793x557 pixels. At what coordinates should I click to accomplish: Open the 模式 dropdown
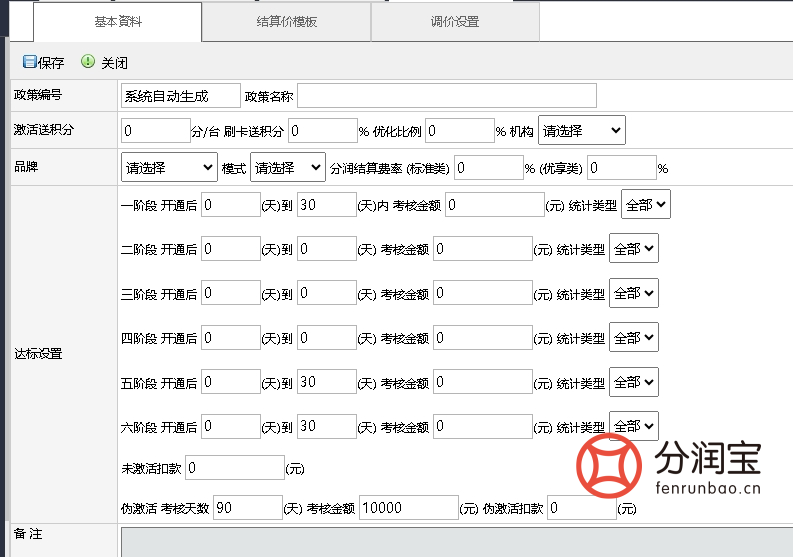[x=288, y=167]
